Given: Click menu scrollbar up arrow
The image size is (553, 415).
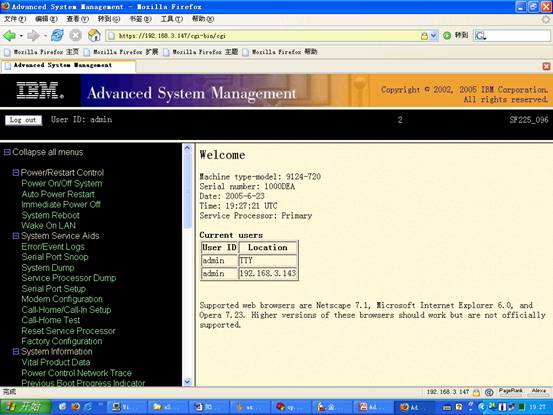Looking at the screenshot, I should 187,148.
